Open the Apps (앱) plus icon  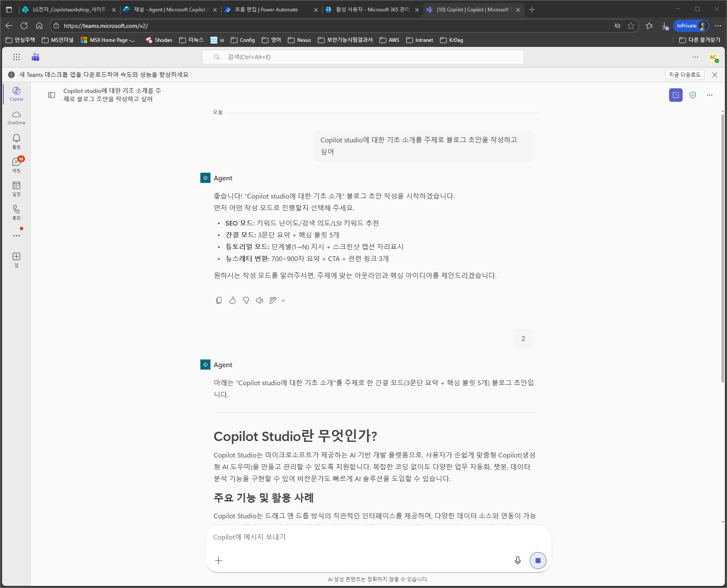coord(16,259)
